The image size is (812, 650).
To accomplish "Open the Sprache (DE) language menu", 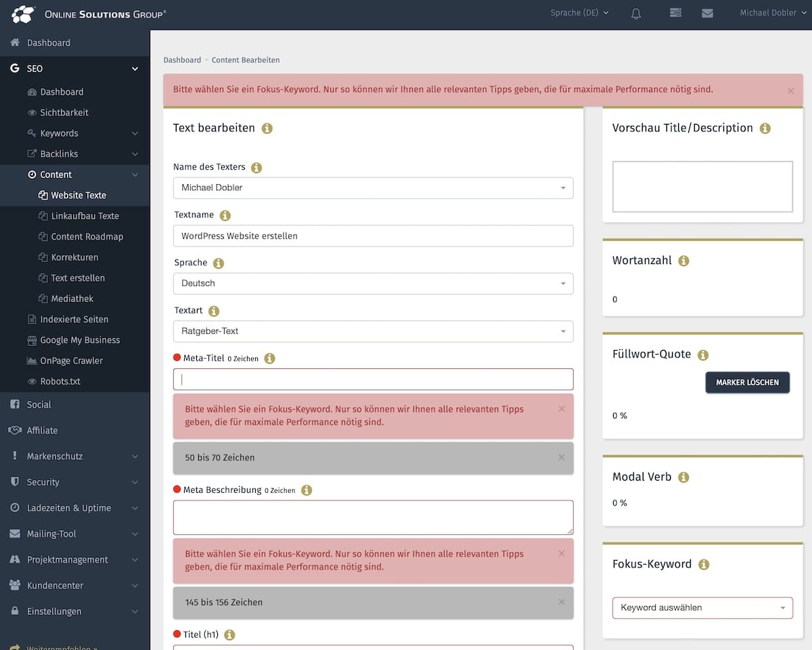I will click(x=580, y=13).
